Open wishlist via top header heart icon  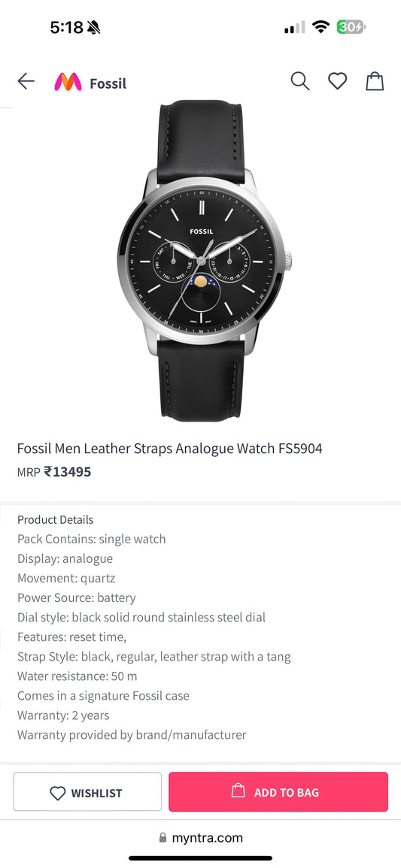(337, 81)
